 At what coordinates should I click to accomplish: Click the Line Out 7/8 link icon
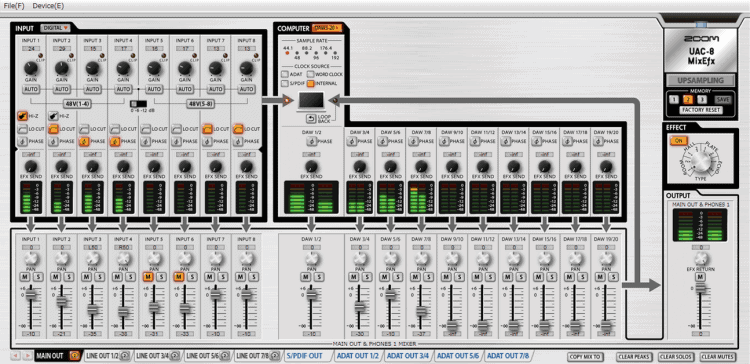pos(276,356)
